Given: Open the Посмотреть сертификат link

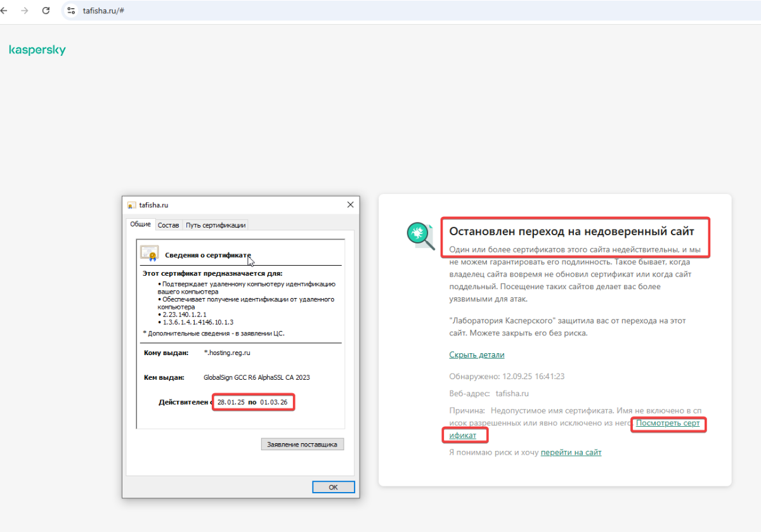Looking at the screenshot, I should pyautogui.click(x=668, y=424).
